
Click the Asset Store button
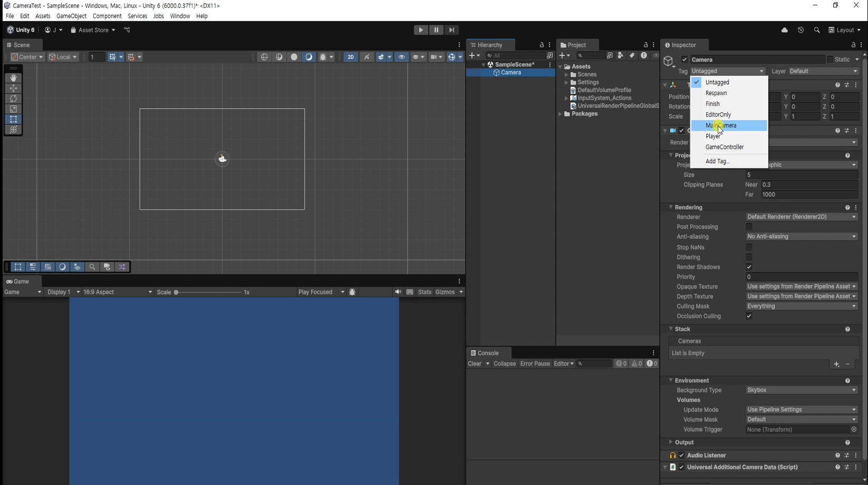[x=93, y=30]
